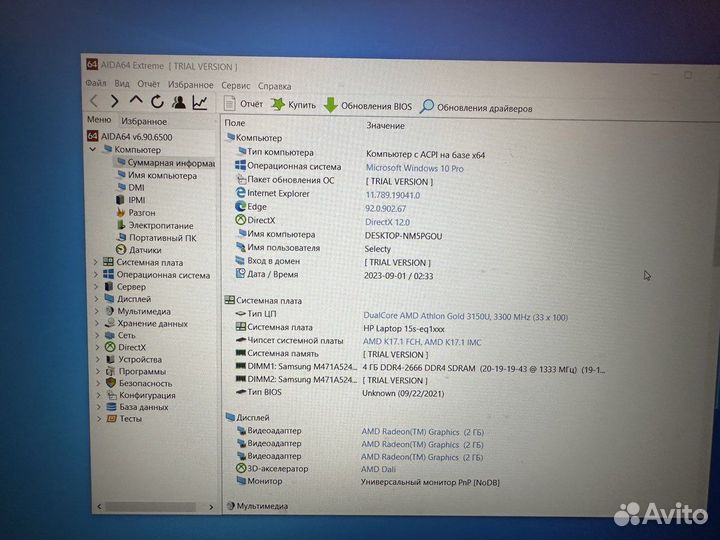The height and width of the screenshot is (540, 720).
Task: Open the Избранное menu in the menu bar
Action: pos(191,85)
